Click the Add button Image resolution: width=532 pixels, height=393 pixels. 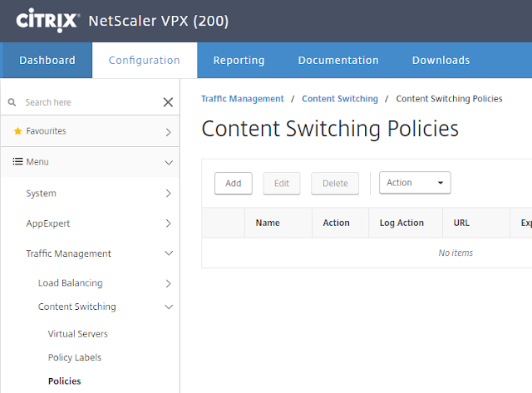233,183
